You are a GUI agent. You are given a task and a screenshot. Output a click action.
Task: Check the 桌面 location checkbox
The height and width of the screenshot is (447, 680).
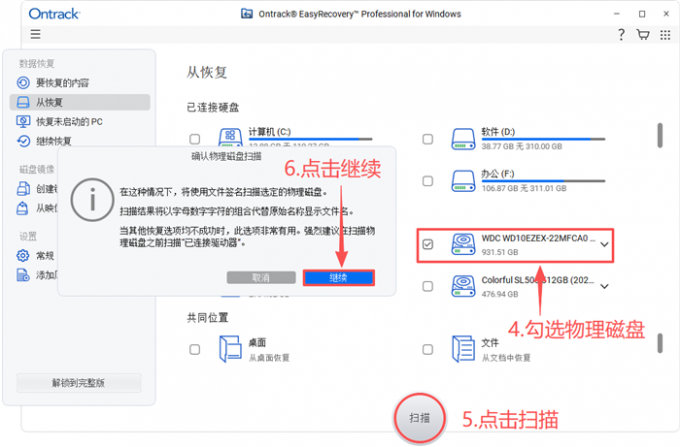195,349
